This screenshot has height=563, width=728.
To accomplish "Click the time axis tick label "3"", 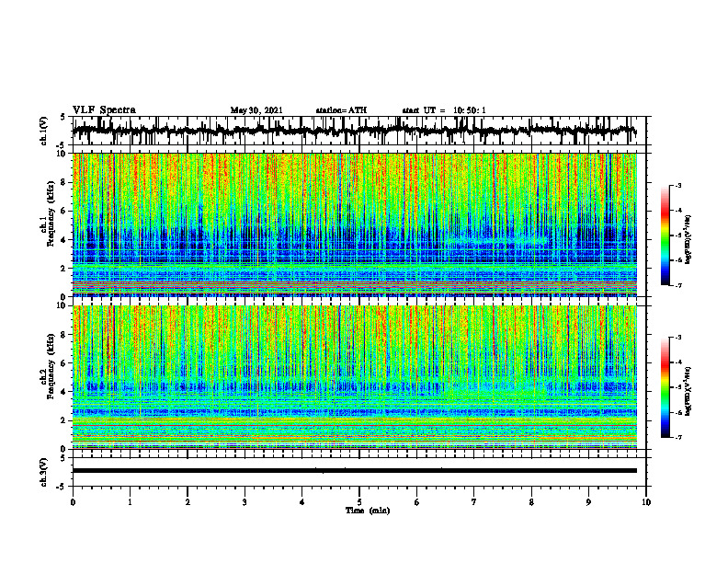I will (x=245, y=502).
